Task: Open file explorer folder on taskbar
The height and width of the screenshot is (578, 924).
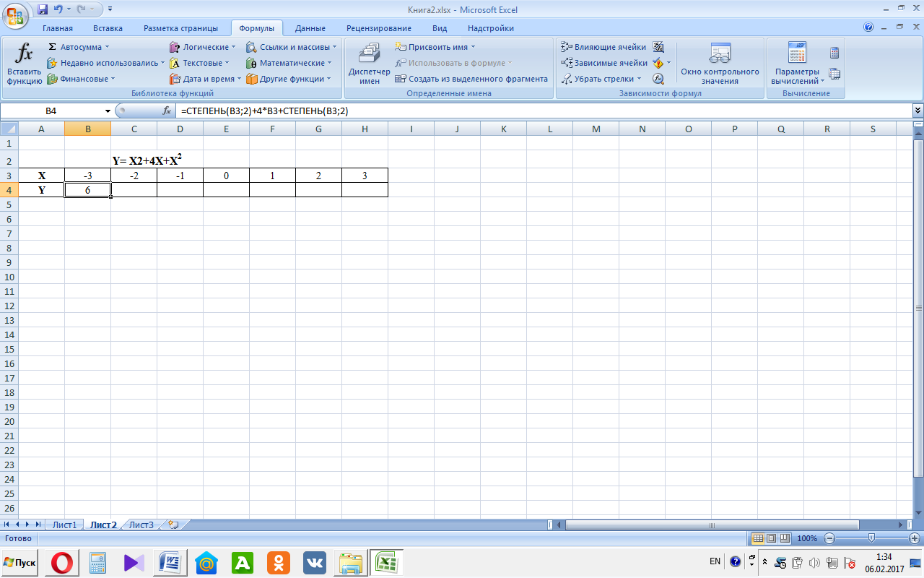Action: 351,562
